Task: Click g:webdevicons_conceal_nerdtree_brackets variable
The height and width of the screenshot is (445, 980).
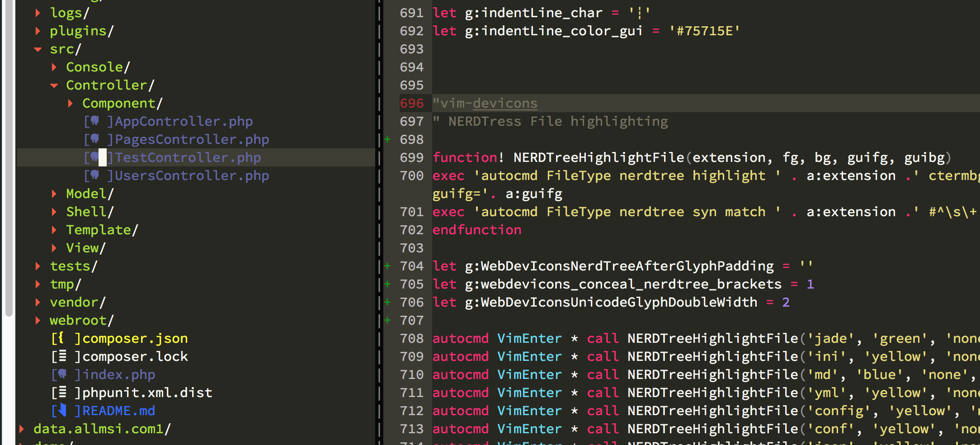Action: click(623, 284)
